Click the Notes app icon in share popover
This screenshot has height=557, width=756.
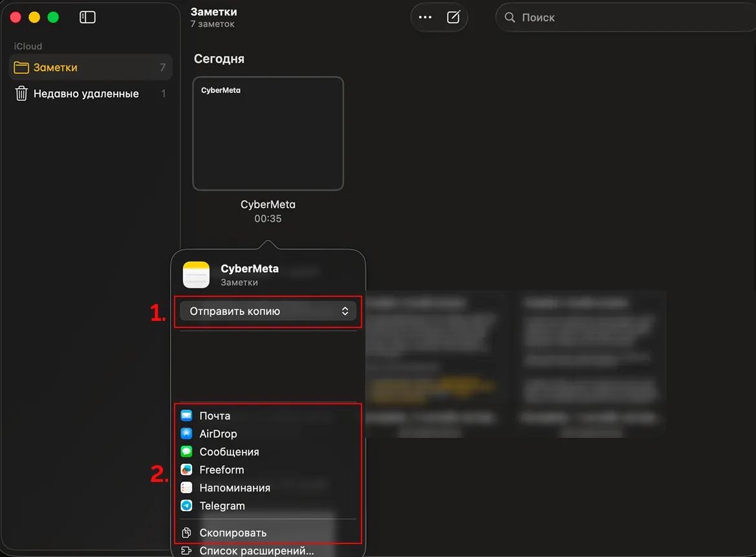[x=196, y=274]
